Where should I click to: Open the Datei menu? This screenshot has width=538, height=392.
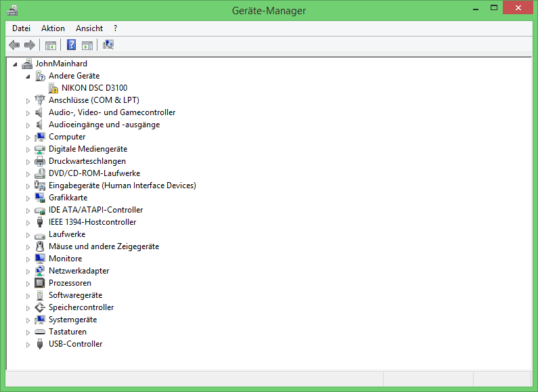click(21, 28)
